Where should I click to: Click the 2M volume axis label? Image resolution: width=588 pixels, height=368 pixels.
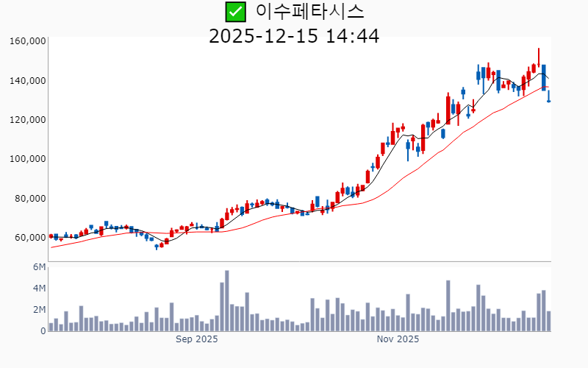pos(39,309)
